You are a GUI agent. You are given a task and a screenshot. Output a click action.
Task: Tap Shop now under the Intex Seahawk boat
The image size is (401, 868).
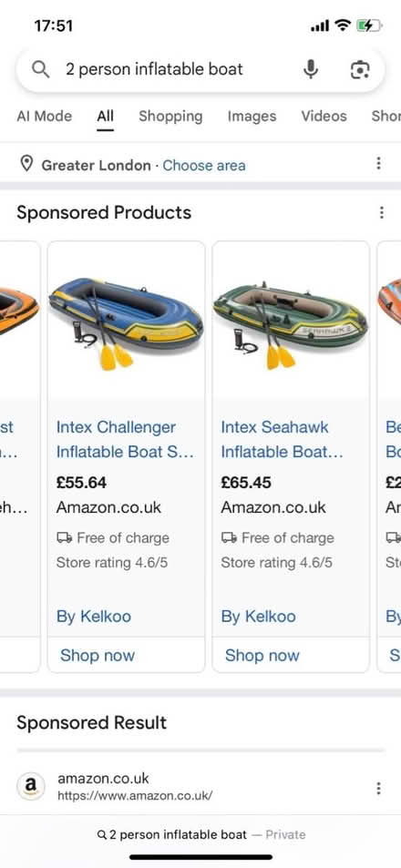click(x=262, y=656)
